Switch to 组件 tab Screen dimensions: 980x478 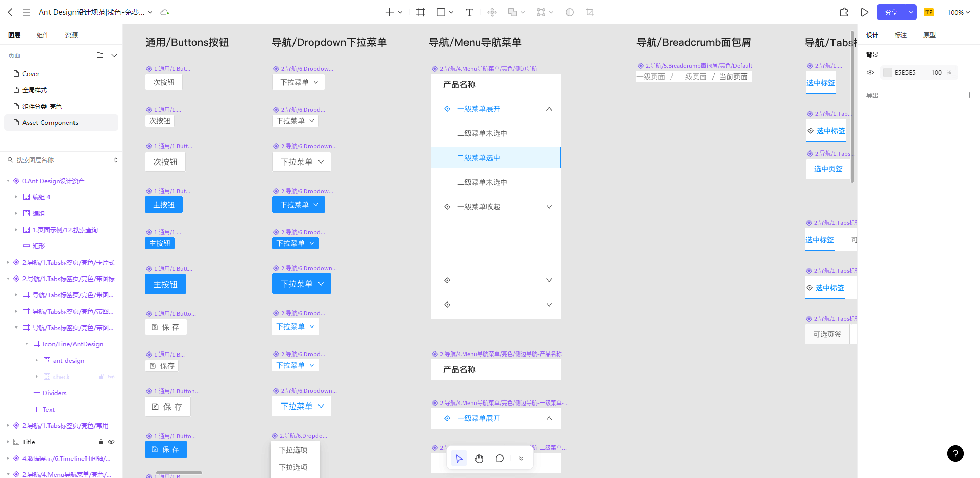pos(43,35)
